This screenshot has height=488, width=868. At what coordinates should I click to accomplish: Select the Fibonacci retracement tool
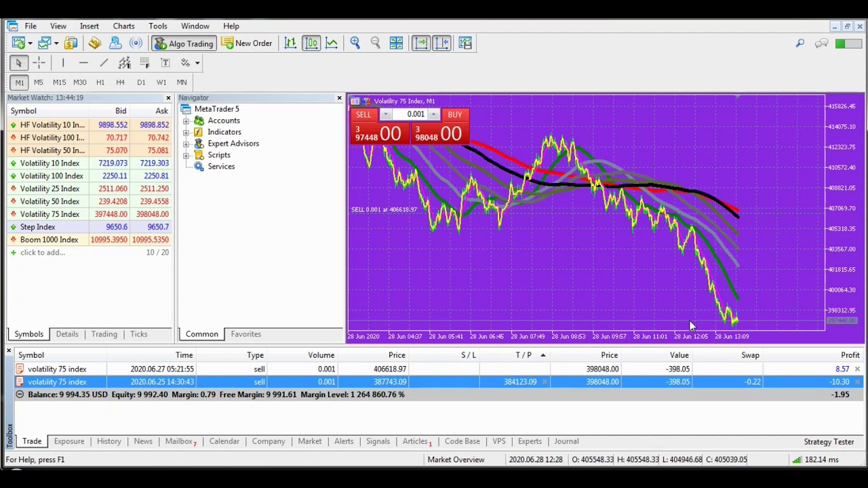pyautogui.click(x=144, y=63)
